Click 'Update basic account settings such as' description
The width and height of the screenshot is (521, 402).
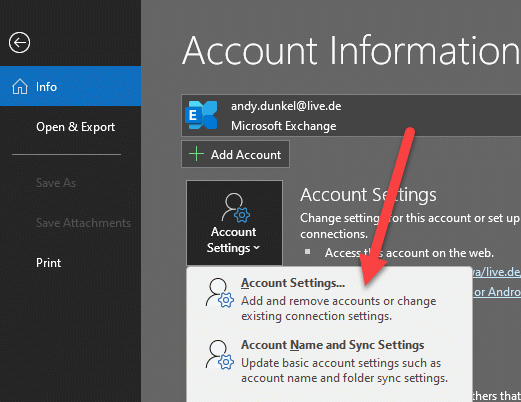pos(341,363)
